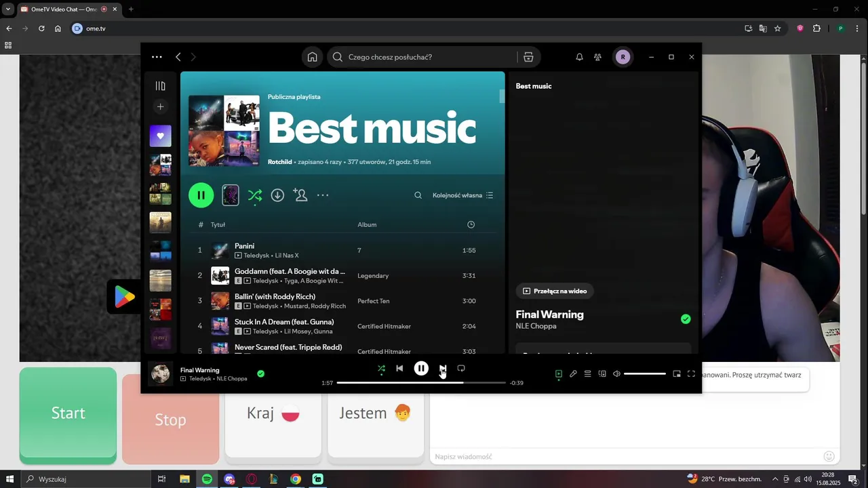Search within the Best music playlist
Viewport: 868px width, 488px height.
(418, 195)
